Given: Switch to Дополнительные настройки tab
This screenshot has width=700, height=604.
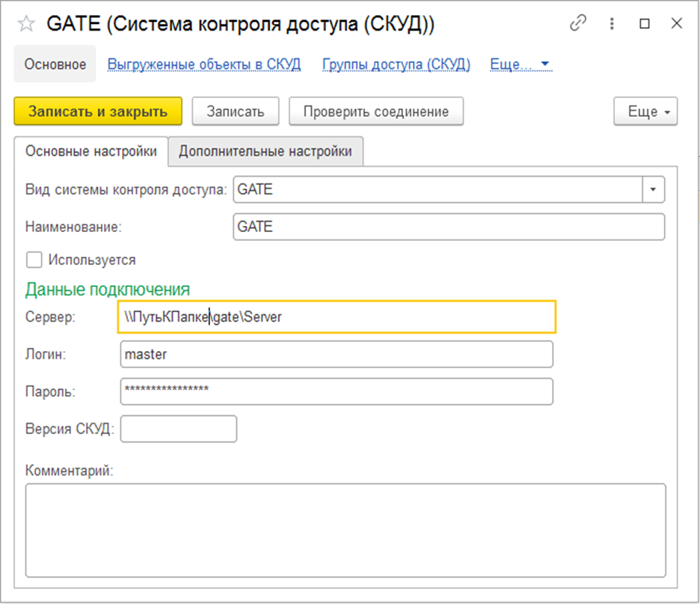Looking at the screenshot, I should 265,151.
